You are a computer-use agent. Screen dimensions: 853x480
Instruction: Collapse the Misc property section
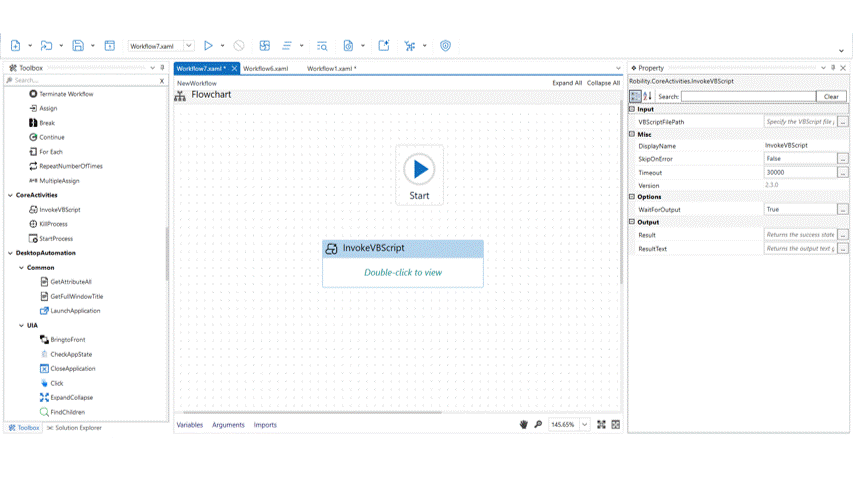click(x=632, y=134)
